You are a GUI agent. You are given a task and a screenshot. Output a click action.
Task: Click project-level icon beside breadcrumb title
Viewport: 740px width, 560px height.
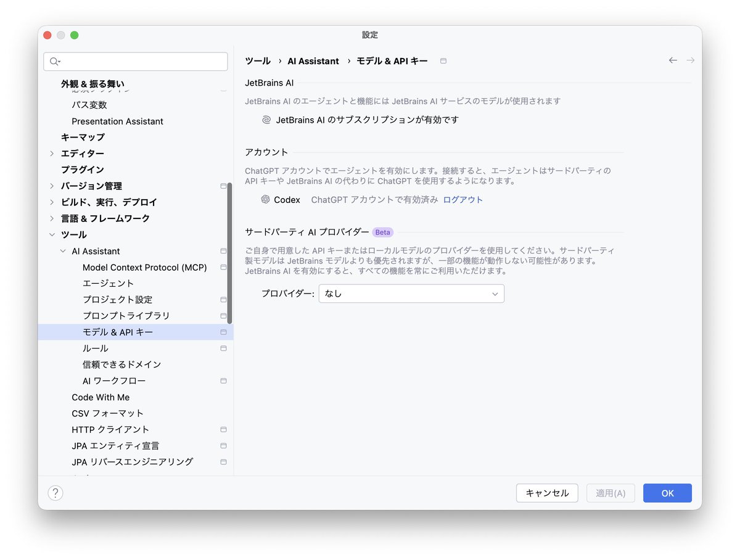(443, 61)
